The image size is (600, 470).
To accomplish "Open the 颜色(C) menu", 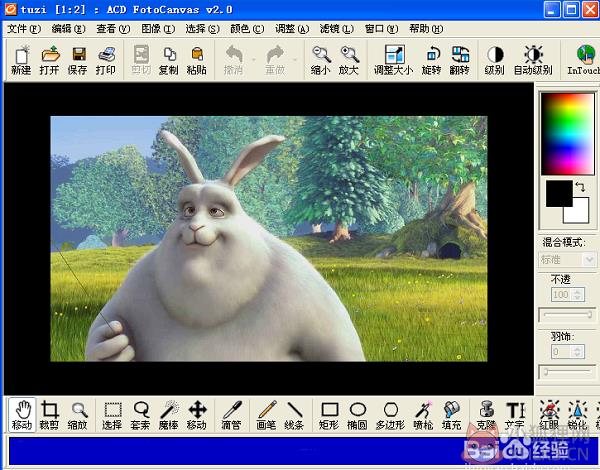I will [247, 29].
